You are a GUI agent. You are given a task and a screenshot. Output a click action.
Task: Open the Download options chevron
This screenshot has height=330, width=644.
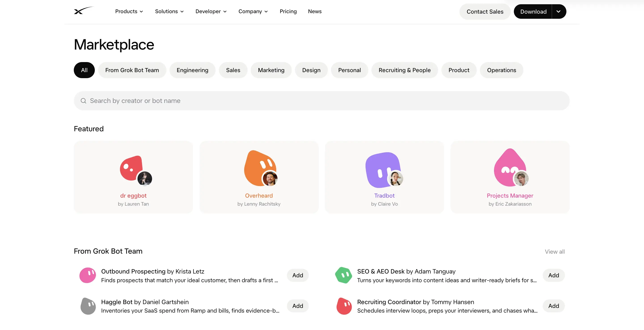[559, 11]
